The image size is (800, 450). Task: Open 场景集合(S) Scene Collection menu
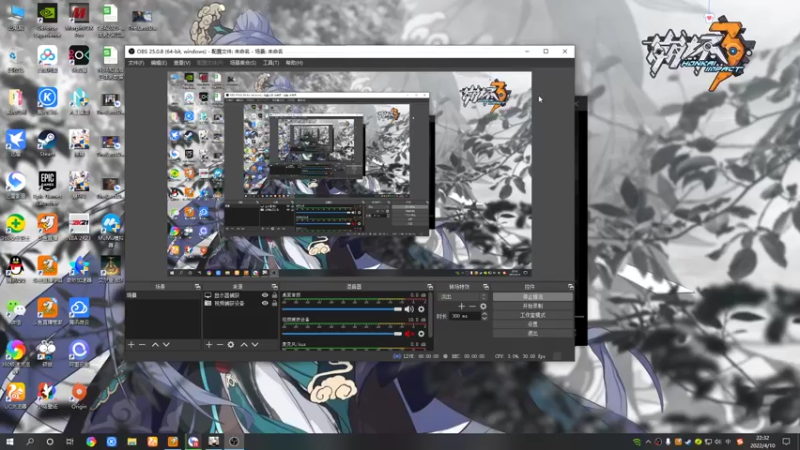click(x=243, y=63)
